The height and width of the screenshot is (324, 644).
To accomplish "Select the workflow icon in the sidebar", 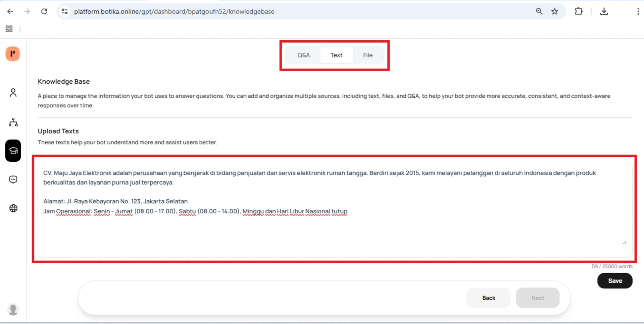I will tap(13, 122).
